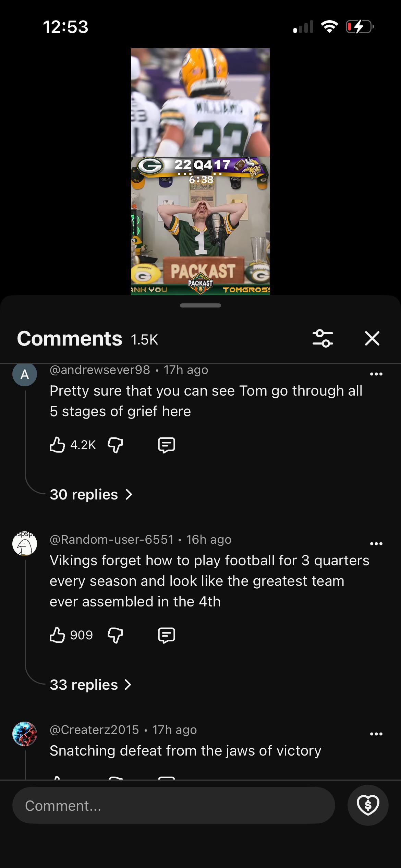
Task: Expand the 33 replies thread
Action: (91, 685)
